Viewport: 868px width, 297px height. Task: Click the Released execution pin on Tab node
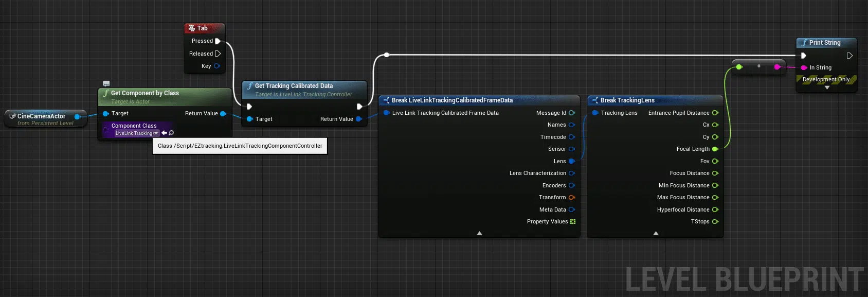[218, 54]
